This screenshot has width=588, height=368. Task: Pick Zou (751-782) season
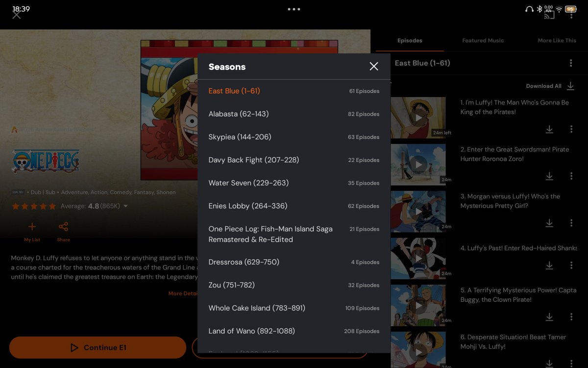[x=294, y=285]
